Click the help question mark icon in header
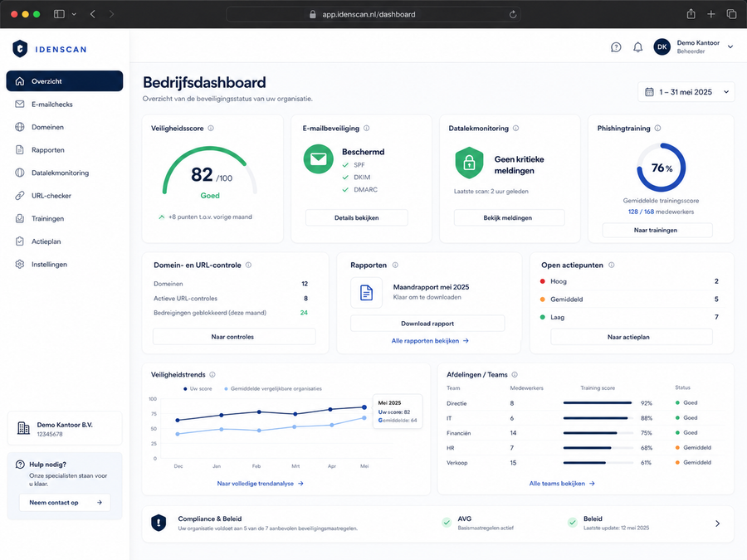The width and height of the screenshot is (747, 560). click(x=616, y=47)
